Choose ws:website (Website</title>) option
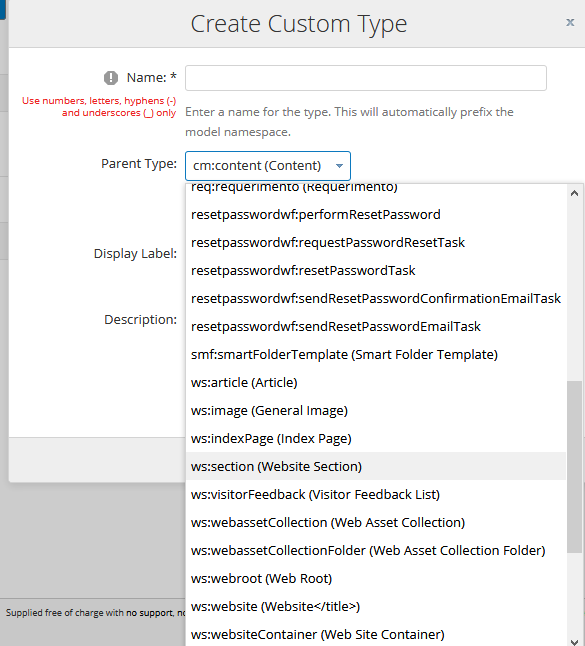This screenshot has height=646, width=585. [x=375, y=606]
